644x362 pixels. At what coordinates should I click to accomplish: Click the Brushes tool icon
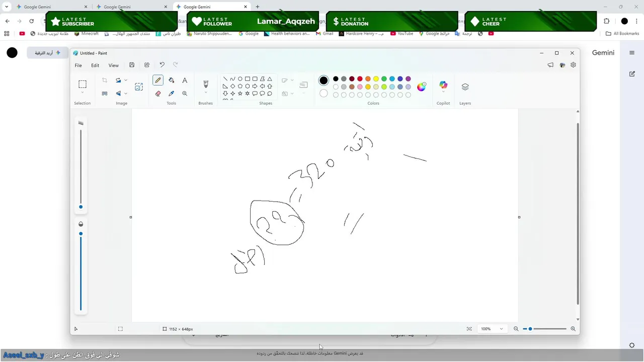(x=206, y=84)
